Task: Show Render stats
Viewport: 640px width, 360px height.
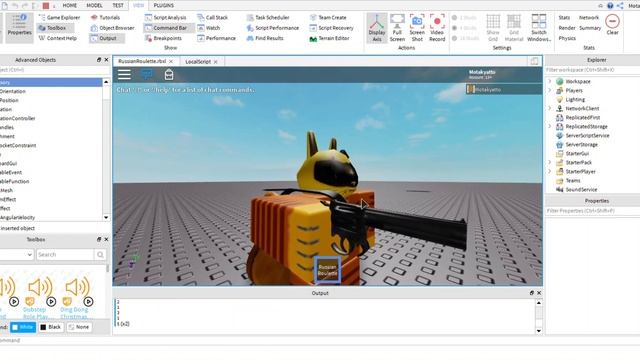Action: 567,28
